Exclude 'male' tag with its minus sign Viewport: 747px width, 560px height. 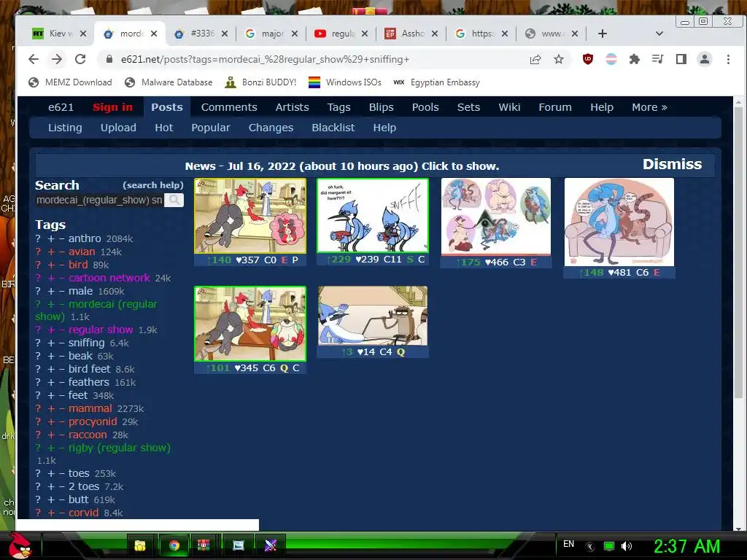click(x=61, y=291)
